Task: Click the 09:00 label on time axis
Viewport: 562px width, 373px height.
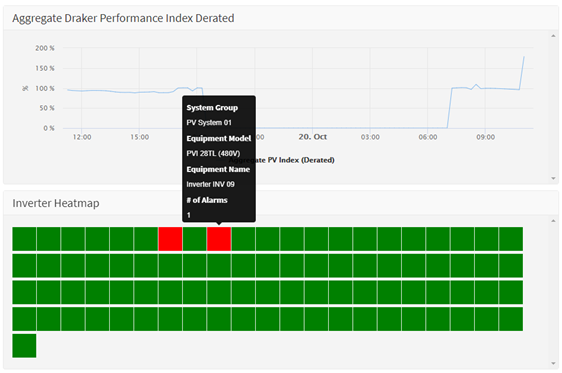Action: pyautogui.click(x=485, y=137)
